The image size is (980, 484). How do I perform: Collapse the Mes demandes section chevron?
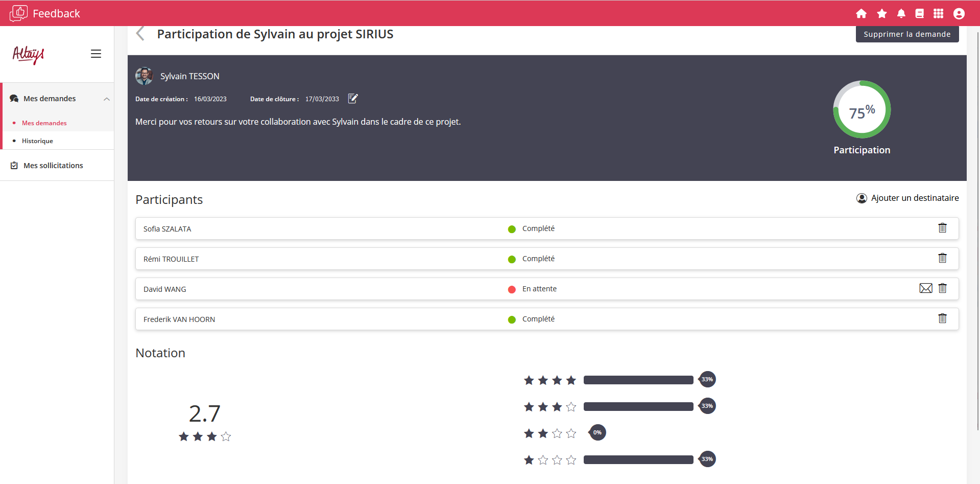pos(107,99)
